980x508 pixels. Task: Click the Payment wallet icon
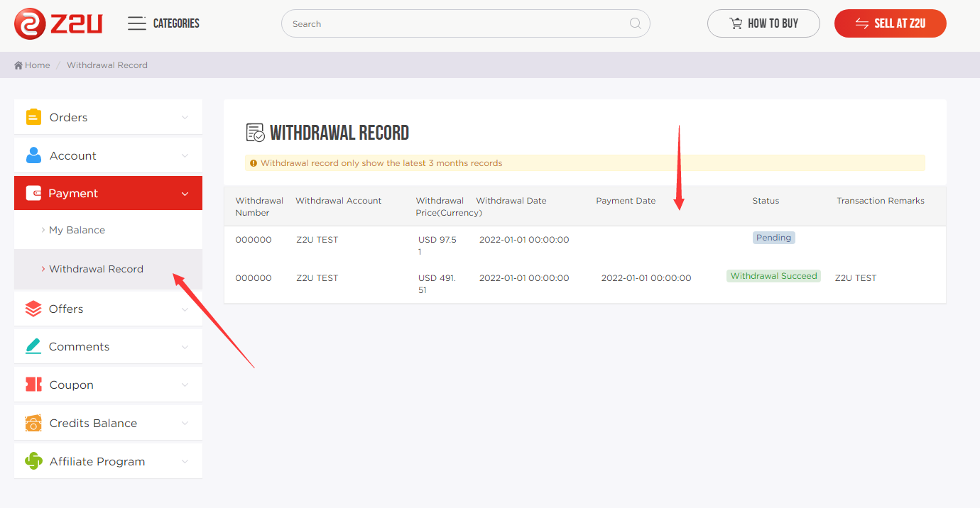coord(33,193)
